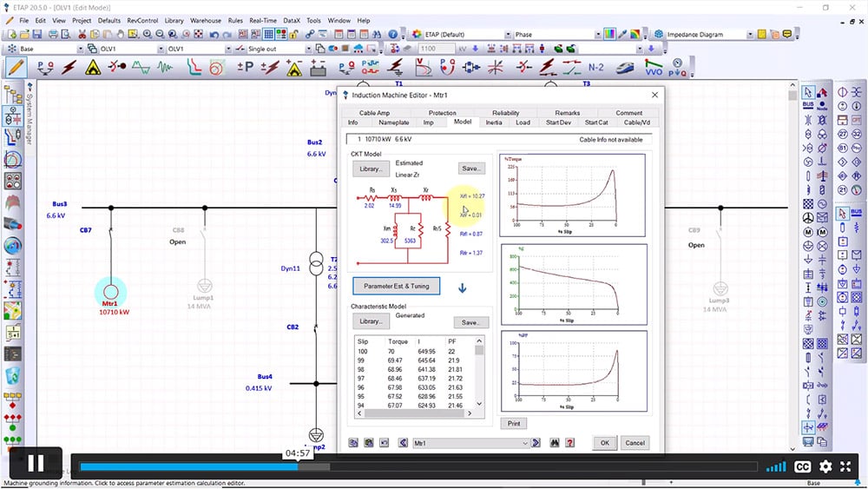Open Star protective coordination curve icon
The height and width of the screenshot is (489, 868).
click(194, 68)
